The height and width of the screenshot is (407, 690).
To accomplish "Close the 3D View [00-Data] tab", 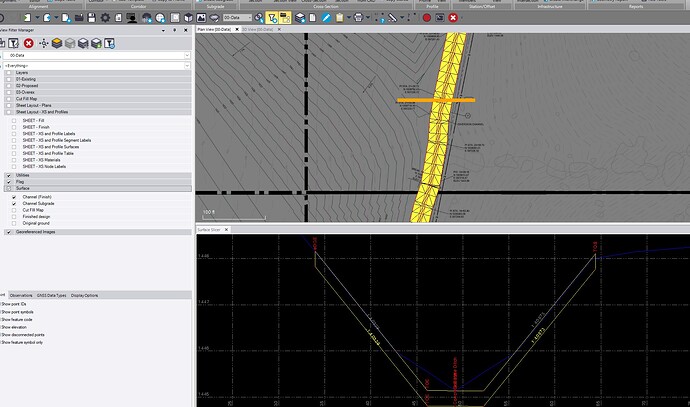I will coord(279,29).
